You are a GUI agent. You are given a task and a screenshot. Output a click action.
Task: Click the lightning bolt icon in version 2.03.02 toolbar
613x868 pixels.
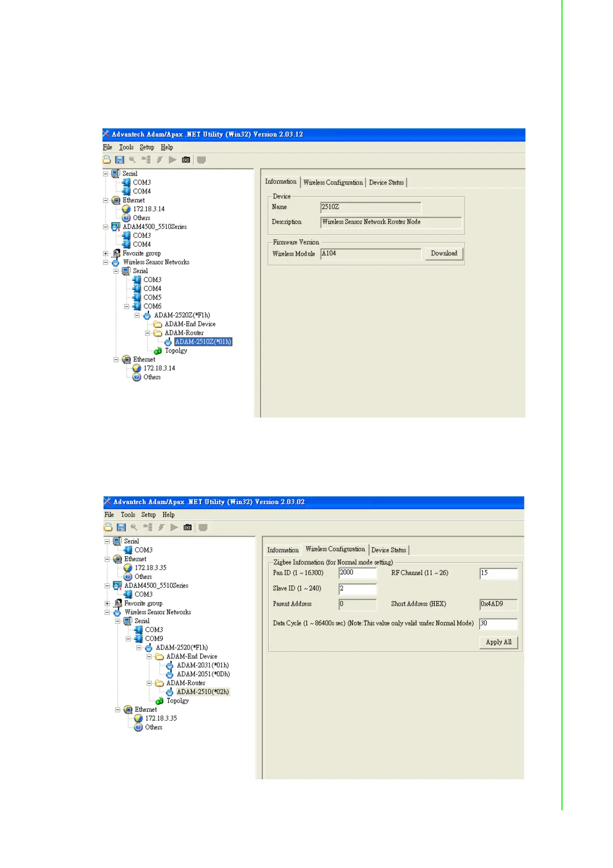tap(161, 527)
